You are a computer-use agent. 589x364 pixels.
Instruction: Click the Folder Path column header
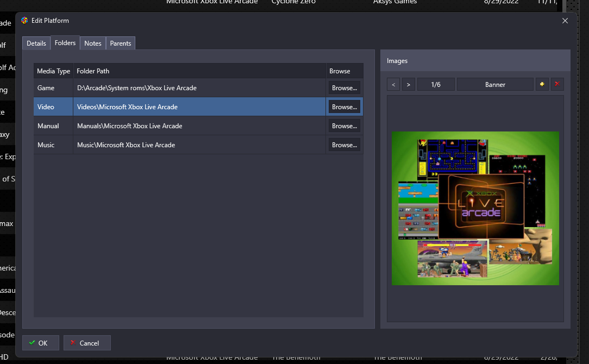pyautogui.click(x=199, y=71)
